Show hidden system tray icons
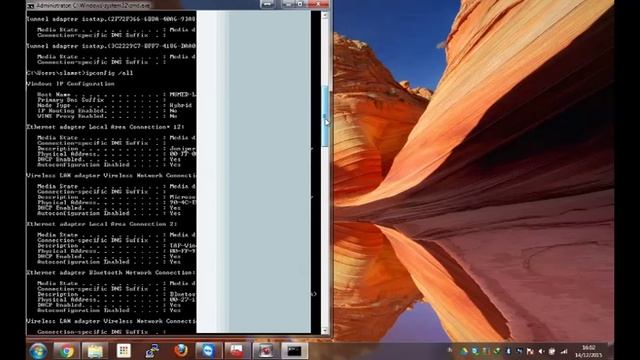This screenshot has height=360, width=640. (x=450, y=351)
